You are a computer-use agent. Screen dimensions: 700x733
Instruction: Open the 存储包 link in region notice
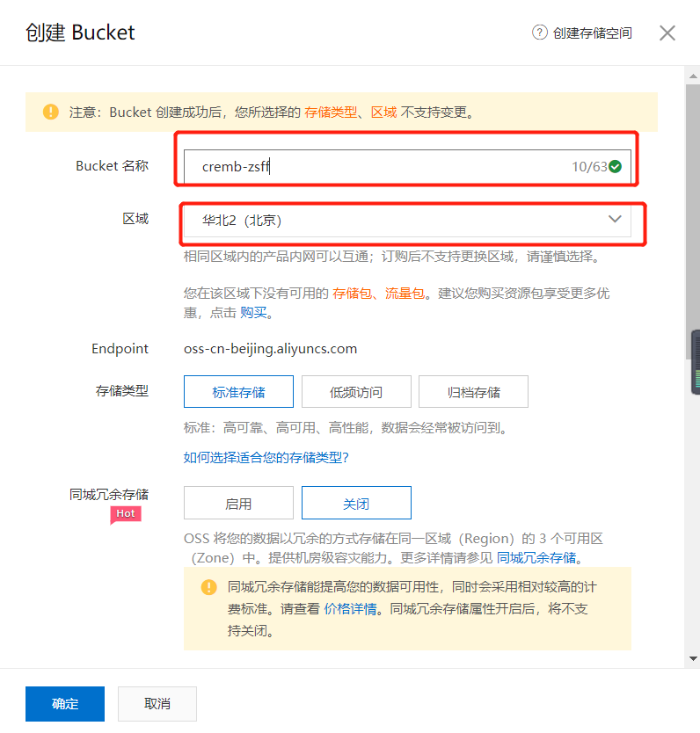pyautogui.click(x=352, y=294)
